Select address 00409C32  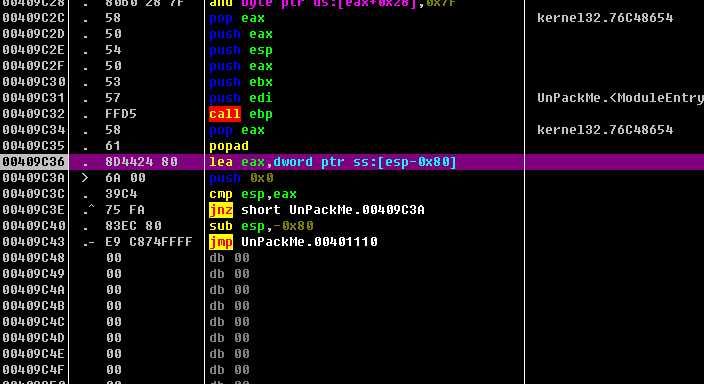pyautogui.click(x=34, y=114)
